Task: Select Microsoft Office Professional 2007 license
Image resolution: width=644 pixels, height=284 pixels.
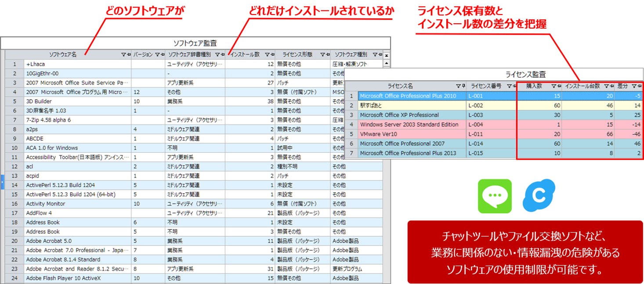Action: point(402,144)
